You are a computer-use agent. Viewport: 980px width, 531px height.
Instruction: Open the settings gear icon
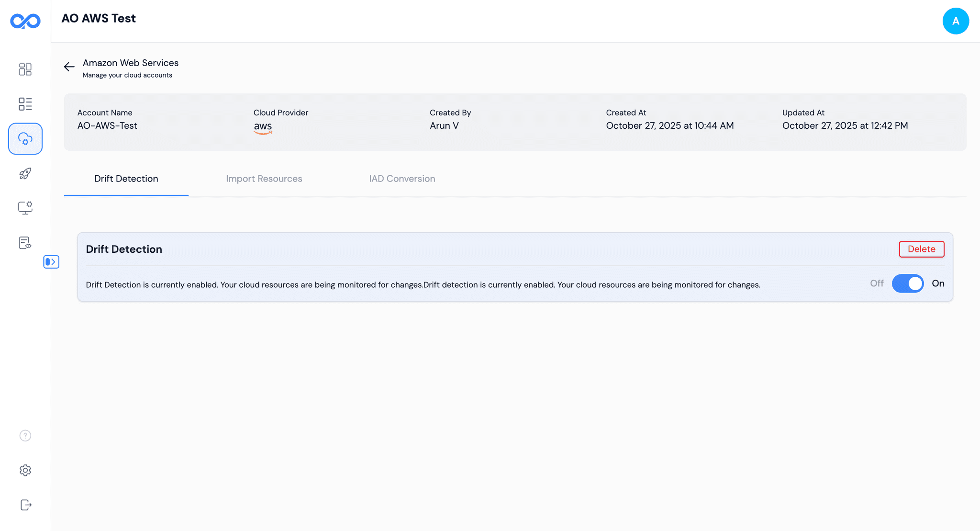(25, 470)
